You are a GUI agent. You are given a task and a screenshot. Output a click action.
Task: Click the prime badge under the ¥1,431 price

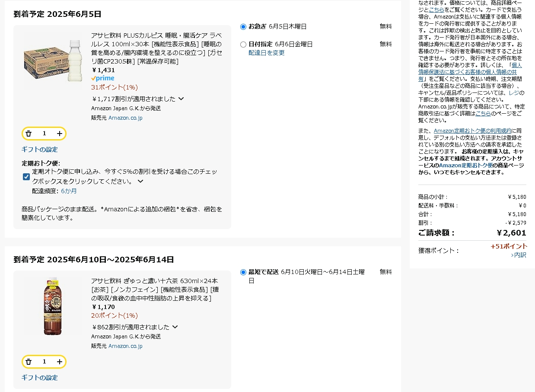(103, 78)
